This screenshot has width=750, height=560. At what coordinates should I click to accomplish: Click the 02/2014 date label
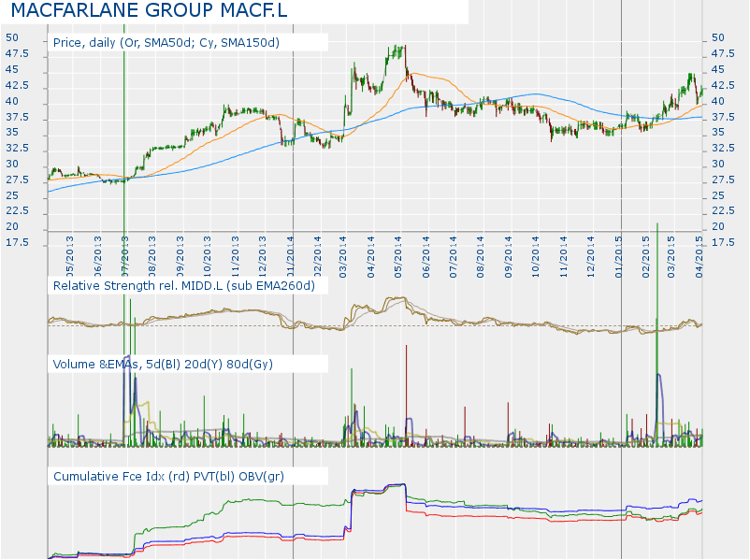[318, 257]
